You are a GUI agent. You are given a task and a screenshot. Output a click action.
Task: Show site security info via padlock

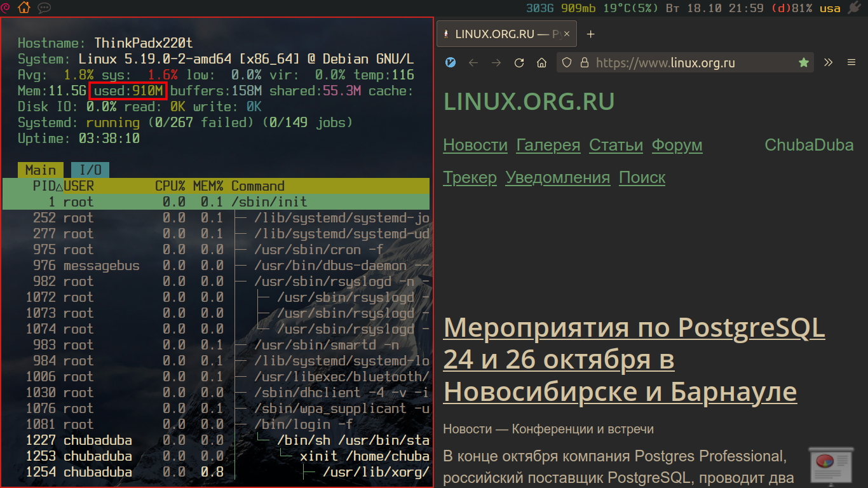[x=585, y=62]
